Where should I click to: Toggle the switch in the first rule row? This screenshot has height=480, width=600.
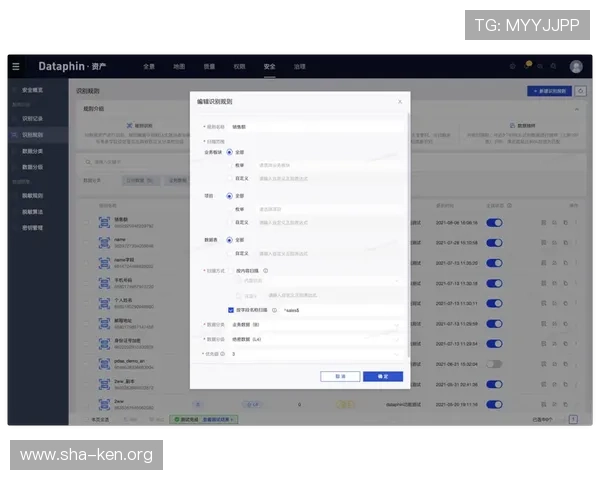pyautogui.click(x=494, y=223)
